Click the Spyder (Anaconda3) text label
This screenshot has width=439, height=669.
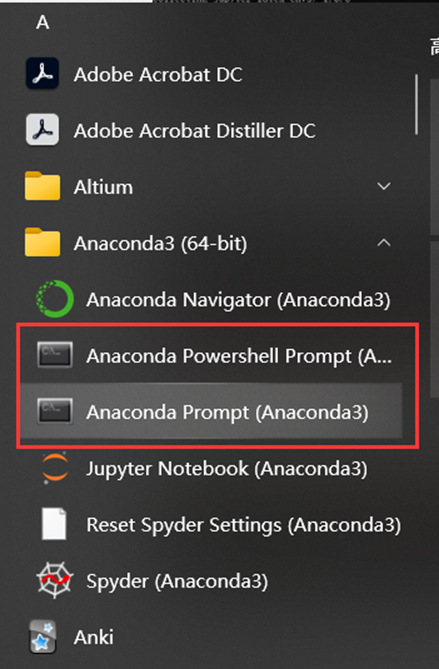(177, 581)
